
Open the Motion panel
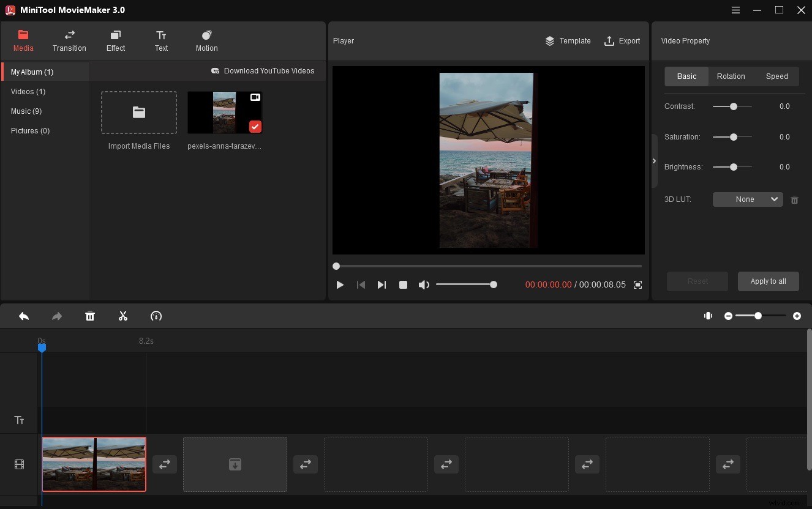(x=206, y=40)
